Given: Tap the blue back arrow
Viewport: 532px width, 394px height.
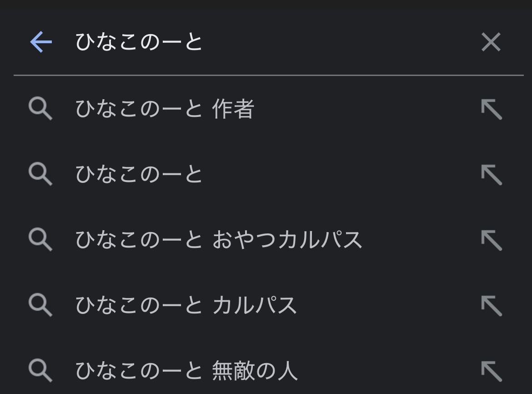Looking at the screenshot, I should (x=41, y=42).
